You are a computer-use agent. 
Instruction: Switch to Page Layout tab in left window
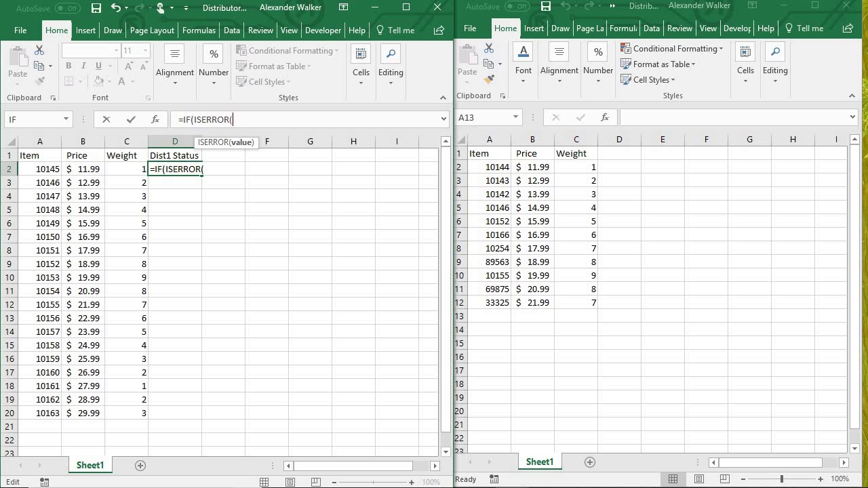coord(152,30)
